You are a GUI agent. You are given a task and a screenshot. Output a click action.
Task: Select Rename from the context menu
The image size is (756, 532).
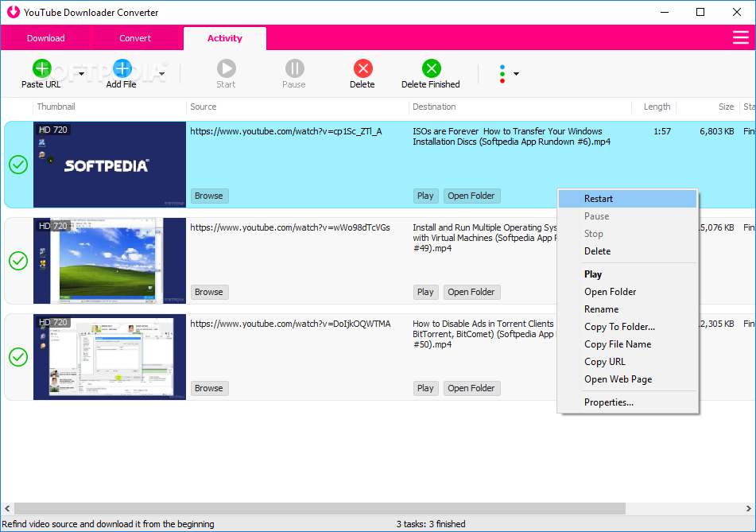pos(628,309)
